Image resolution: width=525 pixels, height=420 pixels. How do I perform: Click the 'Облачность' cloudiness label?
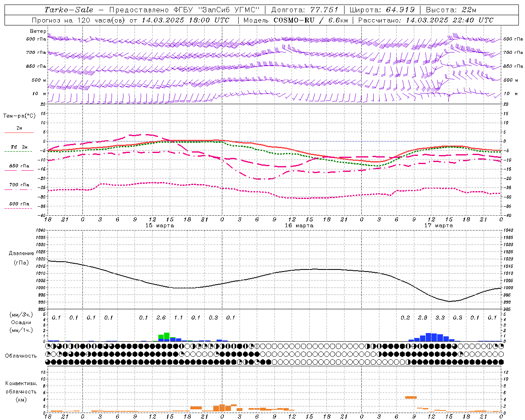pyautogui.click(x=21, y=356)
